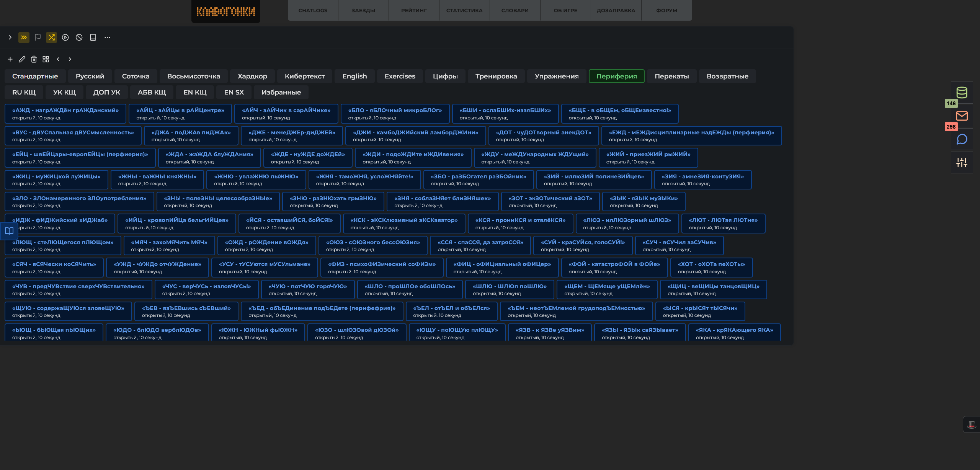The width and height of the screenshot is (980, 470).
Task: Toggle the triple-chevron fast-forward button
Action: pos(24,38)
